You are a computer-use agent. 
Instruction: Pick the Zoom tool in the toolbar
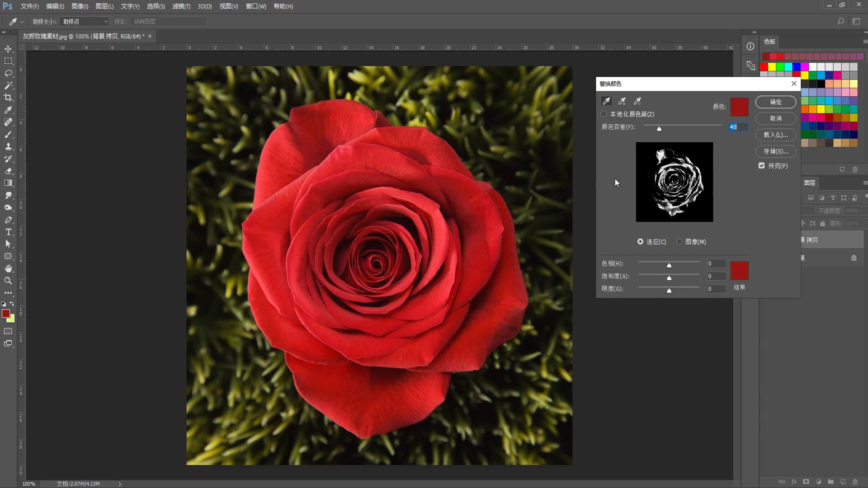pos(8,281)
